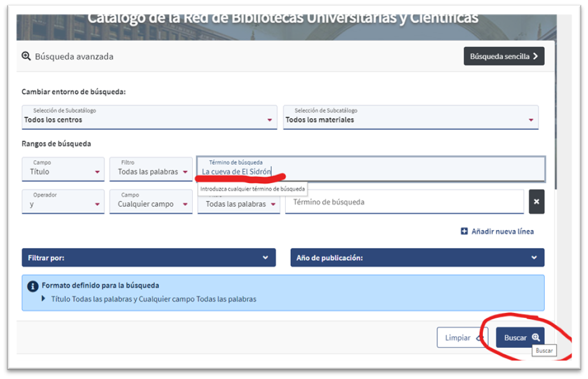This screenshot has width=588, height=379.
Task: Expand the Año de publicación panel
Action: click(x=417, y=258)
